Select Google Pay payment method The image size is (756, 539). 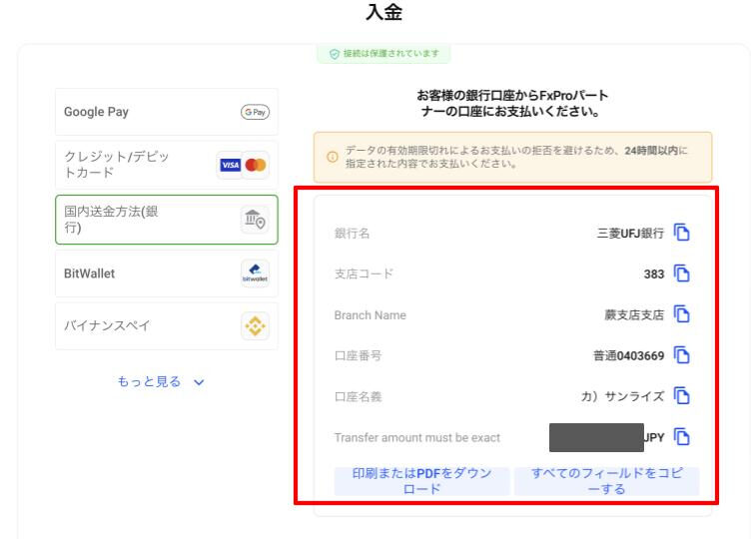(x=167, y=112)
